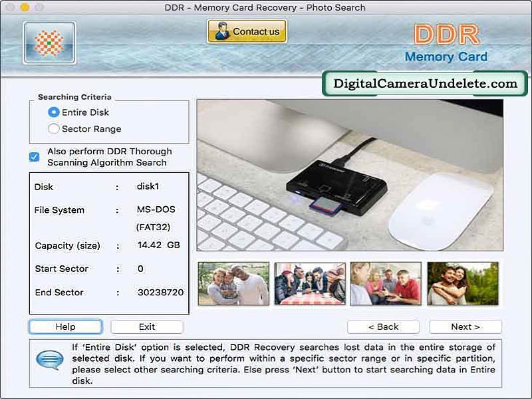Image resolution: width=532 pixels, height=399 pixels.
Task: Select the family of three outdoors thumbnail
Action: [x=233, y=284]
